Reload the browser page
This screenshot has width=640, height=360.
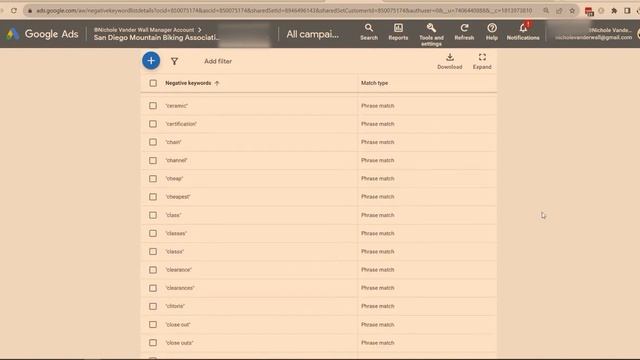coord(14,11)
